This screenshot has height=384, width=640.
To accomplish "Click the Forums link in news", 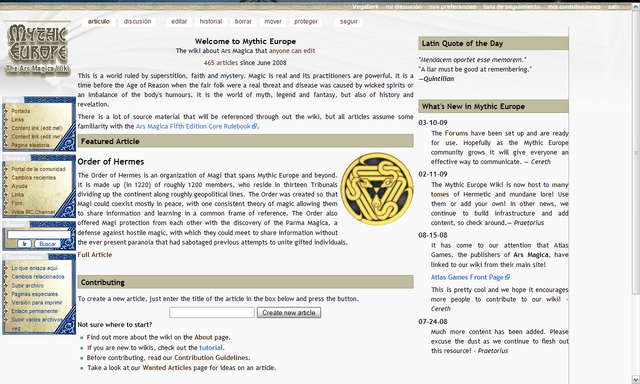I will pos(456,133).
